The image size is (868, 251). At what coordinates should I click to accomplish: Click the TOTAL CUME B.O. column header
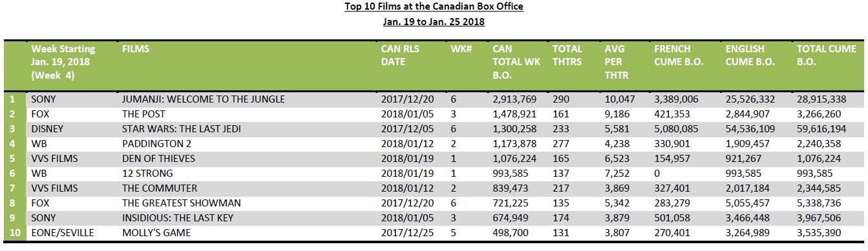[827, 55]
